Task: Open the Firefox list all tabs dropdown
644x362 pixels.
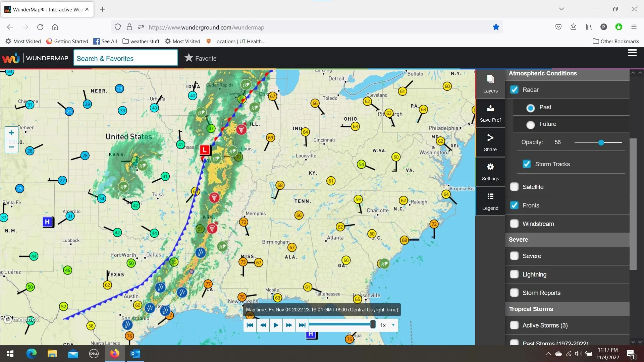Action: click(561, 9)
